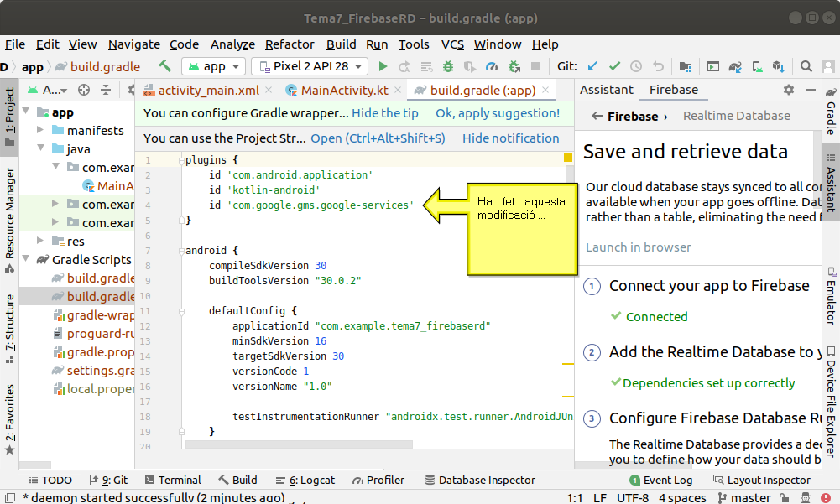The height and width of the screenshot is (504, 840).
Task: Click master Git branch in status bar
Action: [x=744, y=497]
